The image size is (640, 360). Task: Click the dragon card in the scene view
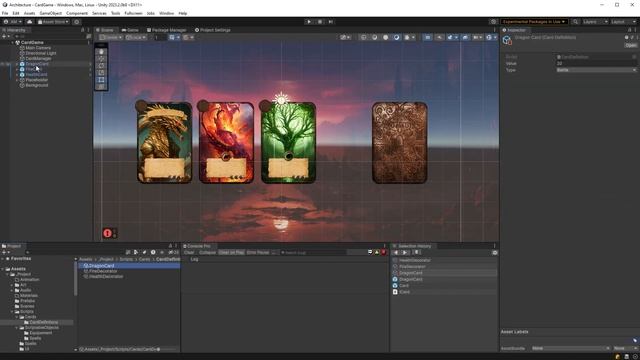coord(164,142)
